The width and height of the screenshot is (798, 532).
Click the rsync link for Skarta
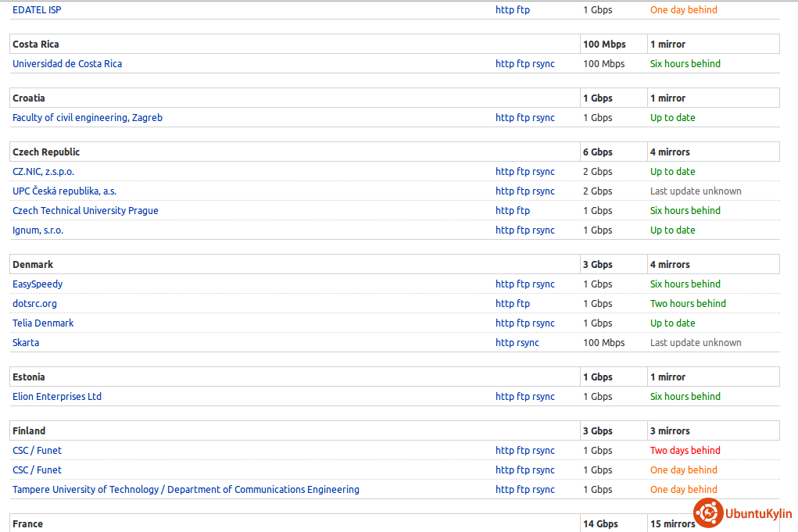[x=528, y=343]
